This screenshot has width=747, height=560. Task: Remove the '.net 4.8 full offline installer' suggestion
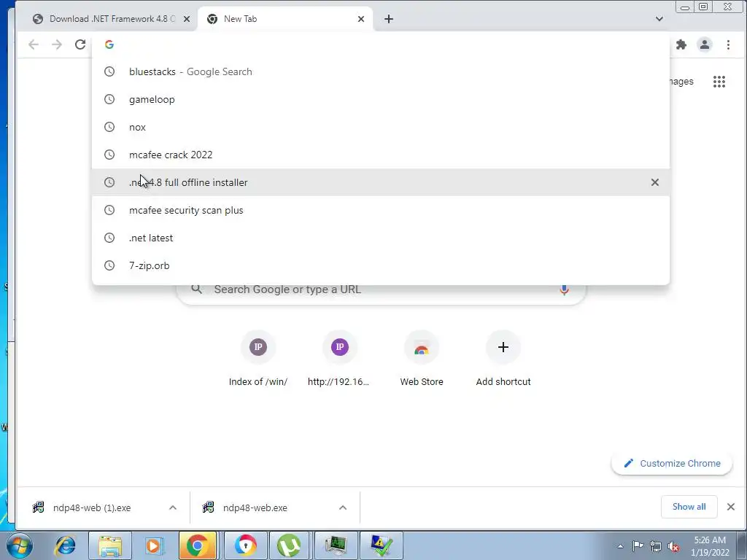[x=654, y=182]
